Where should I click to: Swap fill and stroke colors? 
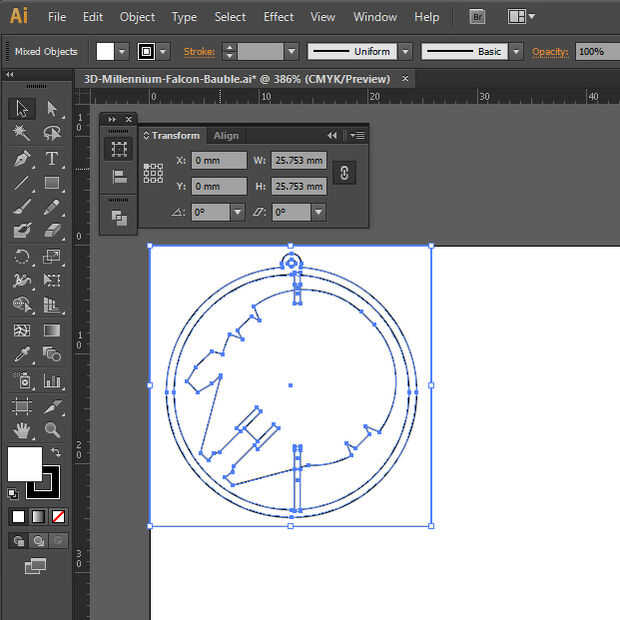(x=56, y=453)
